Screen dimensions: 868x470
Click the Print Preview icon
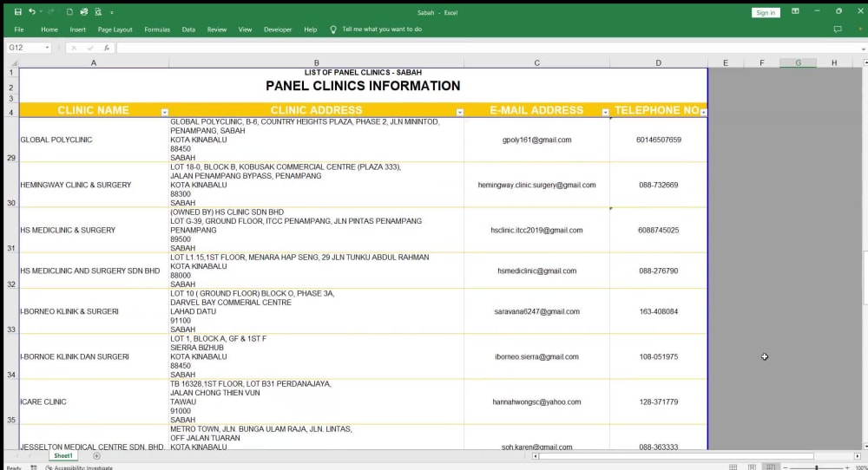click(x=98, y=11)
